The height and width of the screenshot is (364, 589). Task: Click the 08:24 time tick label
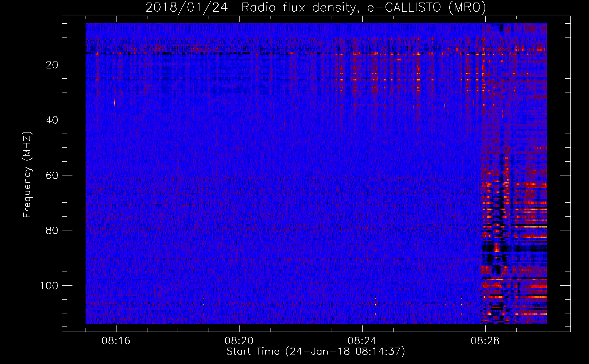tap(362, 341)
